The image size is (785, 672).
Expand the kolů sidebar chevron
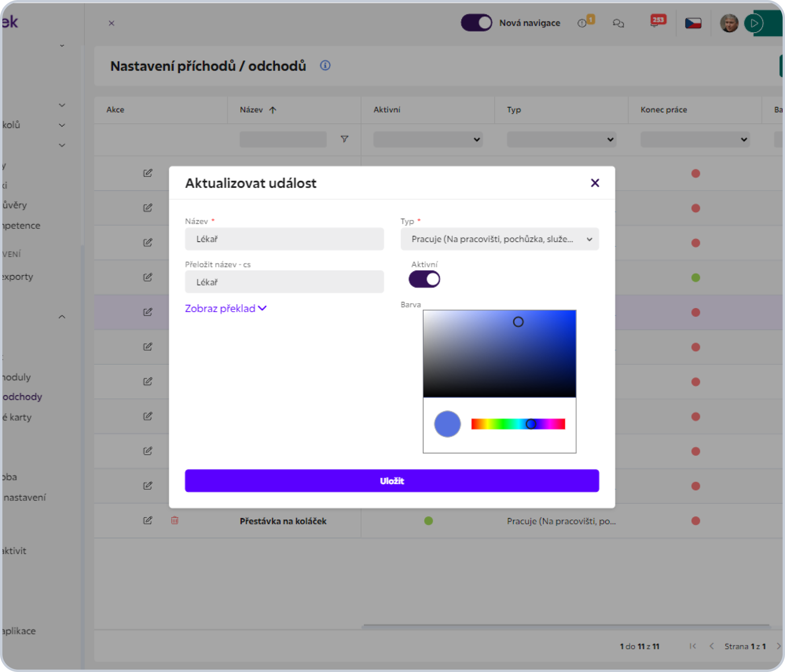62,125
